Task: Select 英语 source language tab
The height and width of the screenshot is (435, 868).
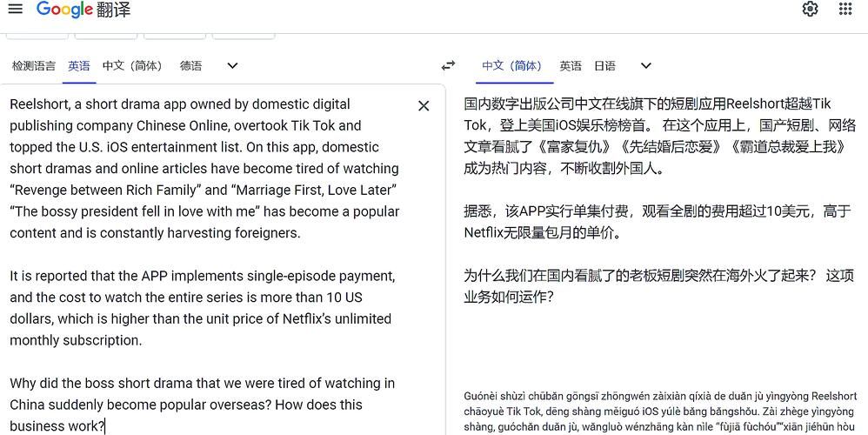Action: click(79, 66)
